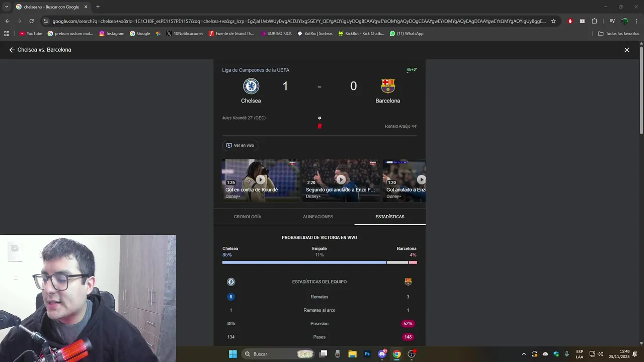Click the microphone icon in system tray
This screenshot has width=644, height=362.
coord(567,354)
